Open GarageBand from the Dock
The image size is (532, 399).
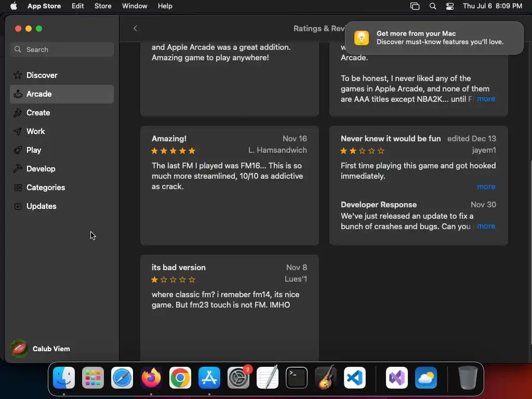pyautogui.click(x=326, y=378)
